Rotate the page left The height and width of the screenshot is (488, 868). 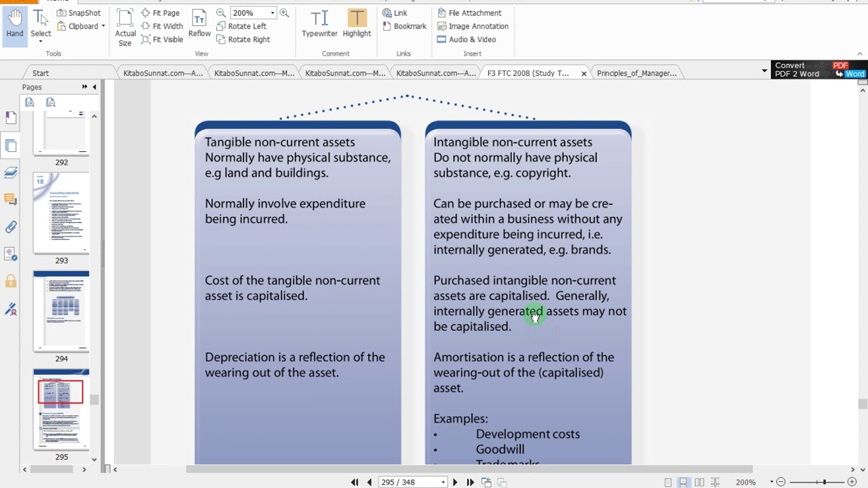[241, 26]
